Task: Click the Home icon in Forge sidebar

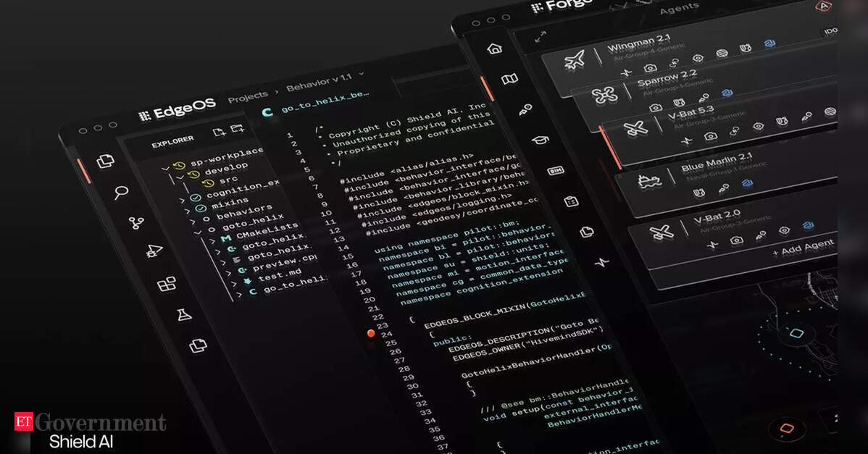Action: pos(495,49)
